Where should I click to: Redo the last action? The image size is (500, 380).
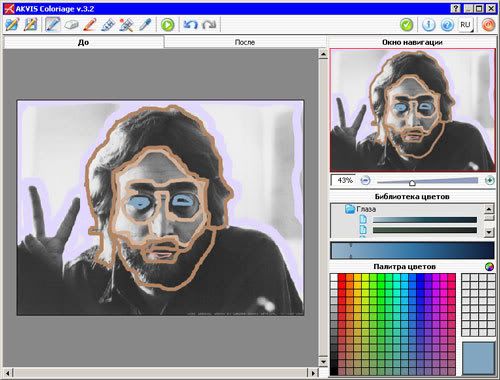[x=209, y=24]
